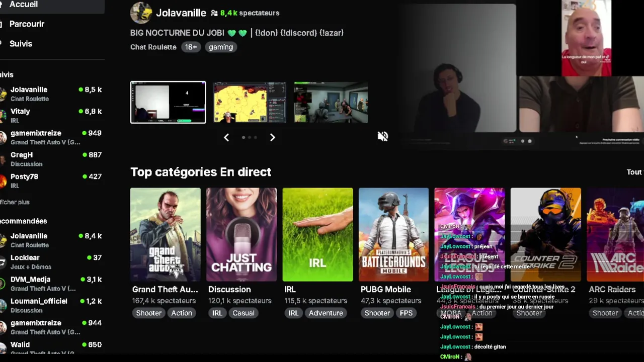This screenshot has height=362, width=644.
Task: Open Walid recommended channel
Action: [51, 347]
